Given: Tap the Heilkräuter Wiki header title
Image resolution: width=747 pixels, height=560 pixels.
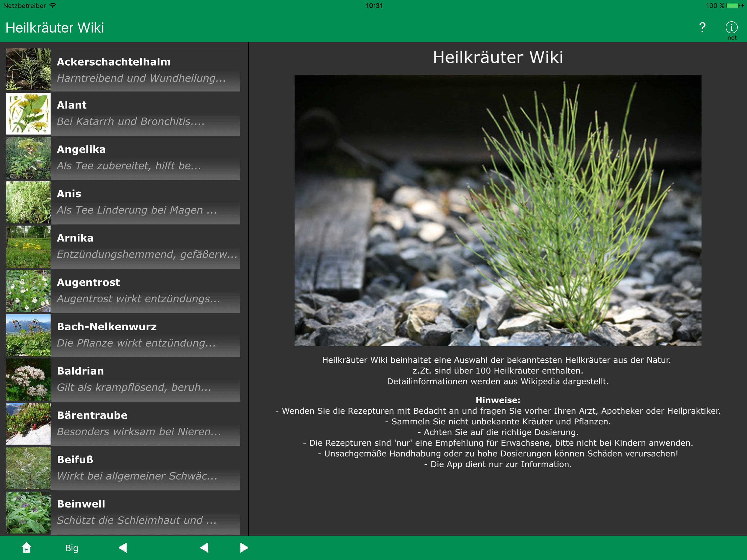Looking at the screenshot, I should (55, 28).
